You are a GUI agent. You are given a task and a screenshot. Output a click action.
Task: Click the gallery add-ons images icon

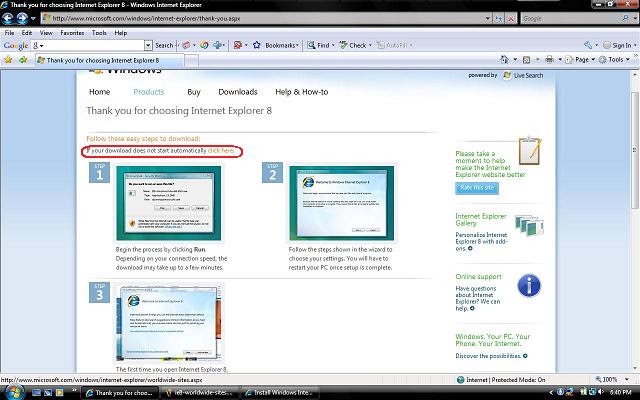point(529,225)
